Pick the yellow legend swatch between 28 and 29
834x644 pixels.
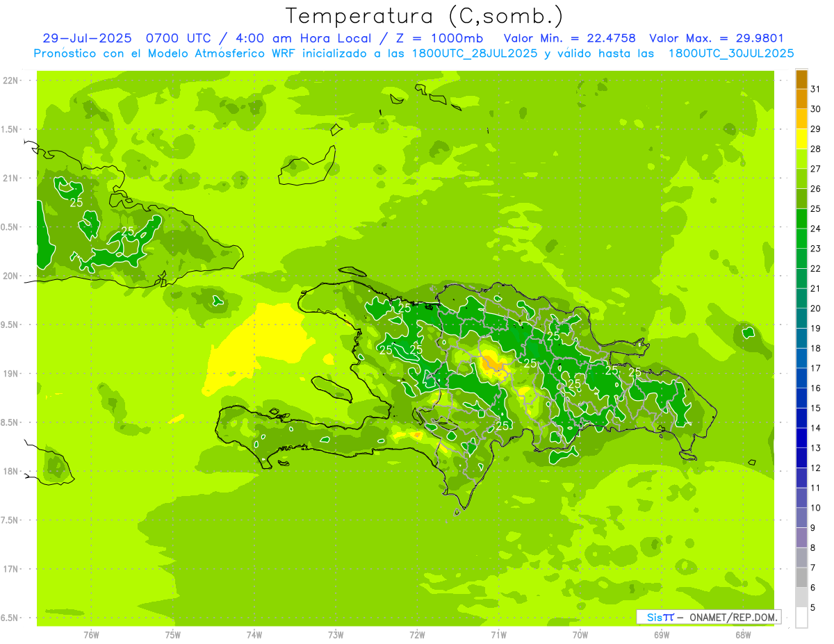pyautogui.click(x=801, y=139)
